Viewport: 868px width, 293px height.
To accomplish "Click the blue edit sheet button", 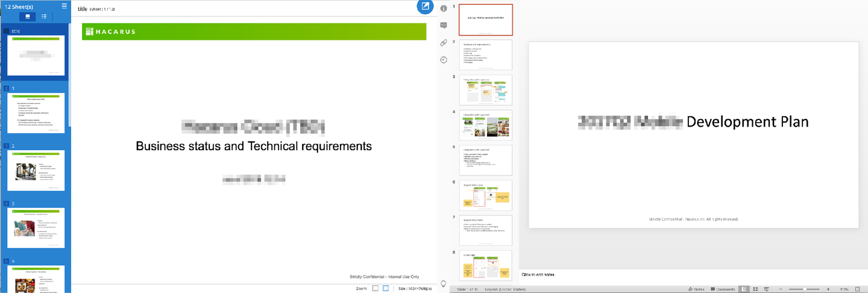I will pyautogui.click(x=426, y=7).
